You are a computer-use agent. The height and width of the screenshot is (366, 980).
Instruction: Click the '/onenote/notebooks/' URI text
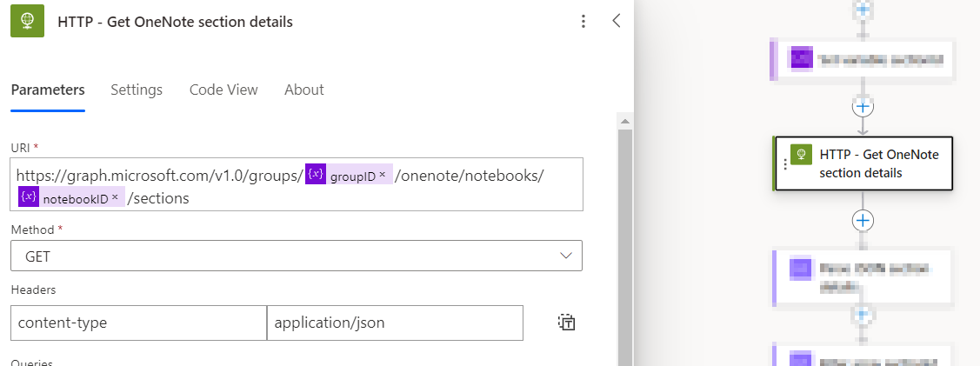click(x=470, y=176)
